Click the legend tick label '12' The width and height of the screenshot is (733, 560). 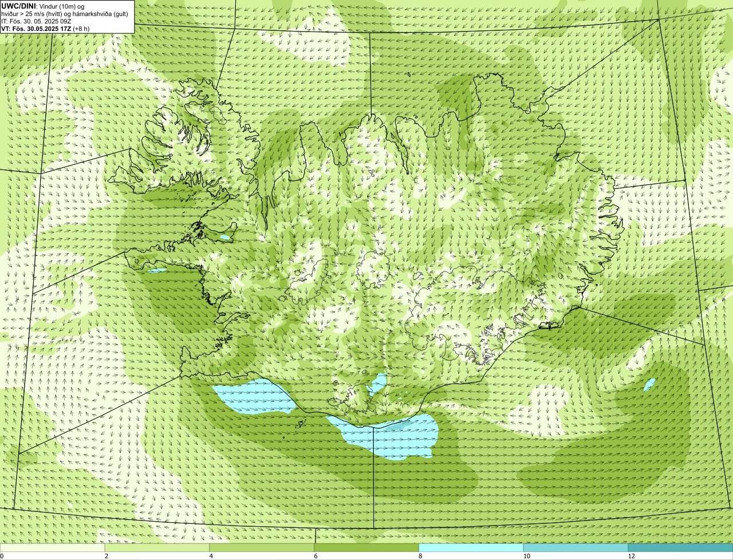point(631,556)
